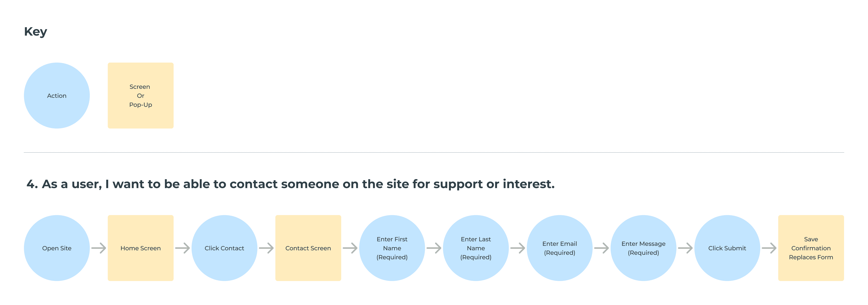The width and height of the screenshot is (868, 305).
Task: Select the Key heading text
Action: 35,32
